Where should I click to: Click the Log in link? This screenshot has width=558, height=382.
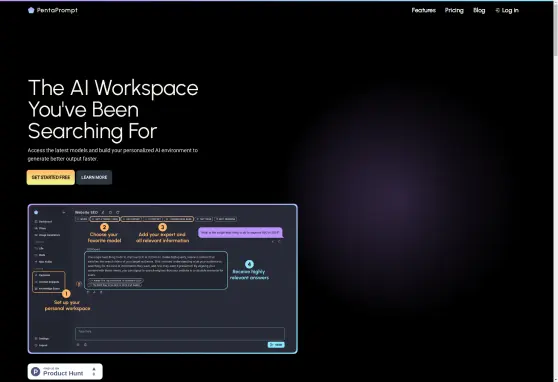pos(507,10)
